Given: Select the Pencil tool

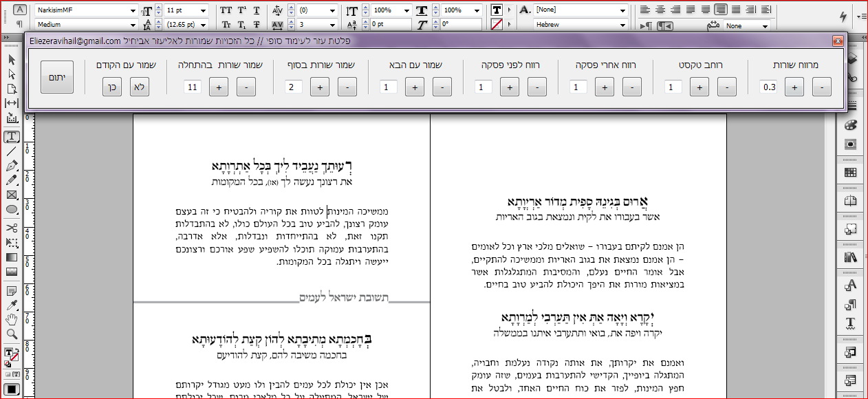Looking at the screenshot, I should pos(12,180).
